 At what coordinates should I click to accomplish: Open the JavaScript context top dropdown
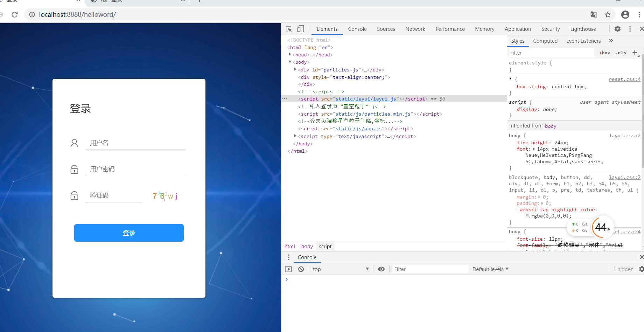(341, 269)
